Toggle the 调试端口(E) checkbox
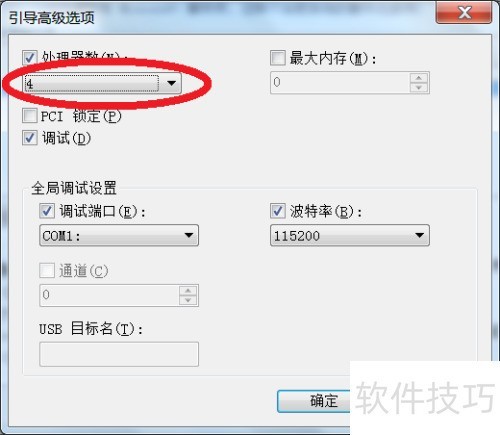The image size is (500, 435). (x=47, y=211)
